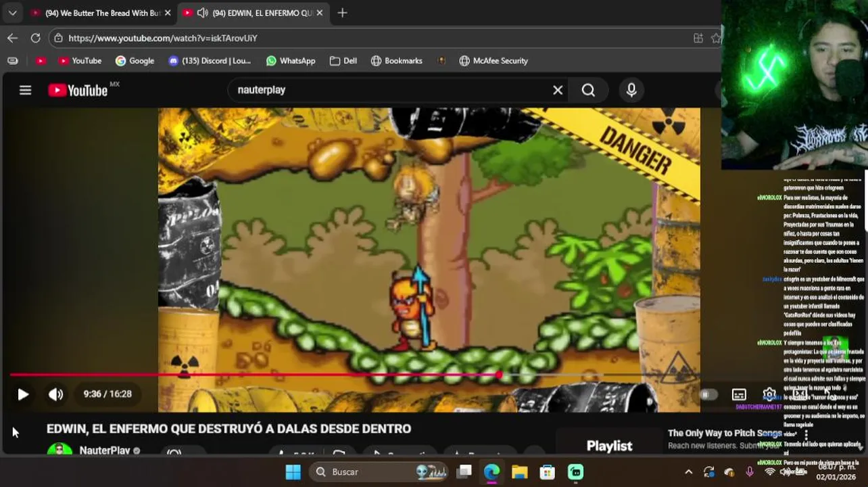The width and height of the screenshot is (868, 487).
Task: Play the paused video
Action: point(23,394)
